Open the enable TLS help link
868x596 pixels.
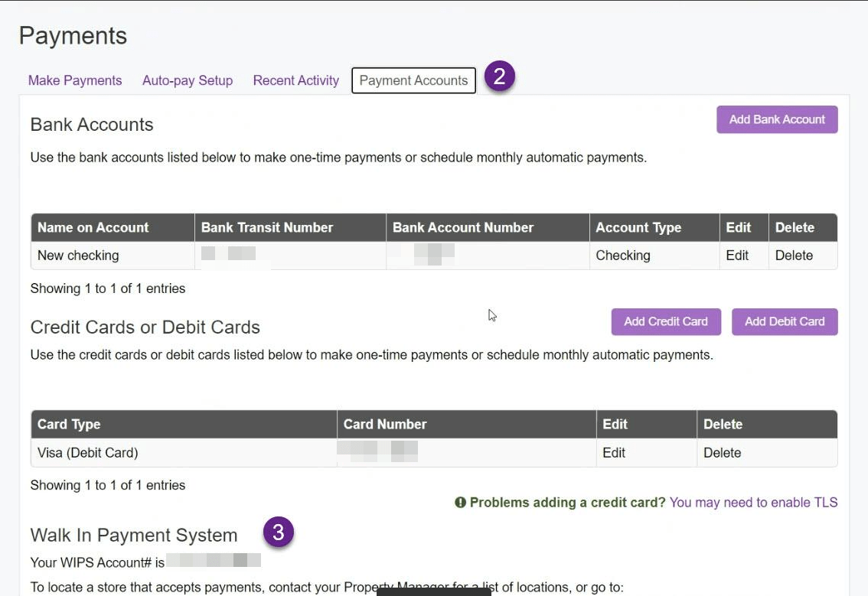(x=752, y=502)
